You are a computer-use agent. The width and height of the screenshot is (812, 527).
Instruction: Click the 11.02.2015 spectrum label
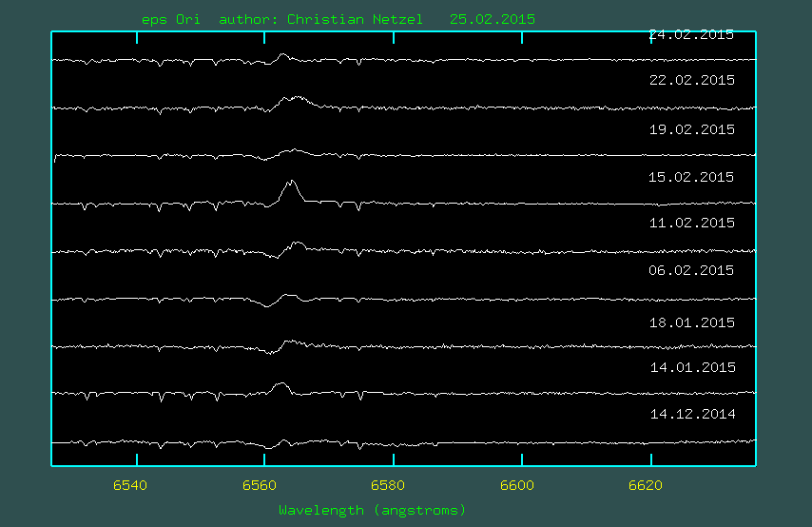point(691,224)
